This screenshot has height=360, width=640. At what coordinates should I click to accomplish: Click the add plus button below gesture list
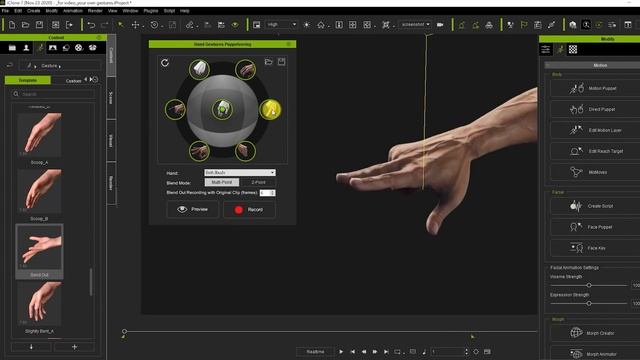[74, 347]
